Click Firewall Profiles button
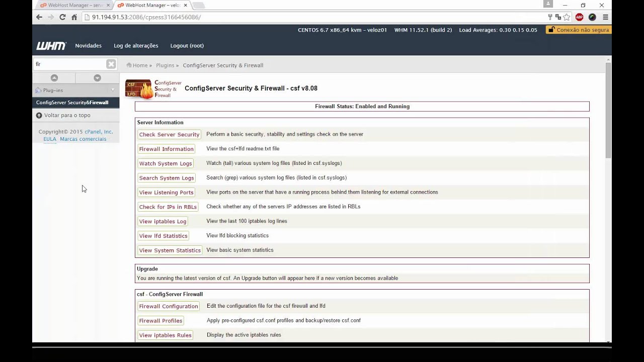The image size is (644, 362). click(x=161, y=321)
